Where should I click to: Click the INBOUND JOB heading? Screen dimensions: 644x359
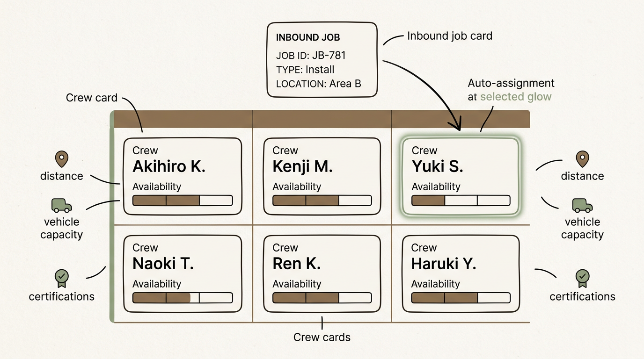(308, 37)
